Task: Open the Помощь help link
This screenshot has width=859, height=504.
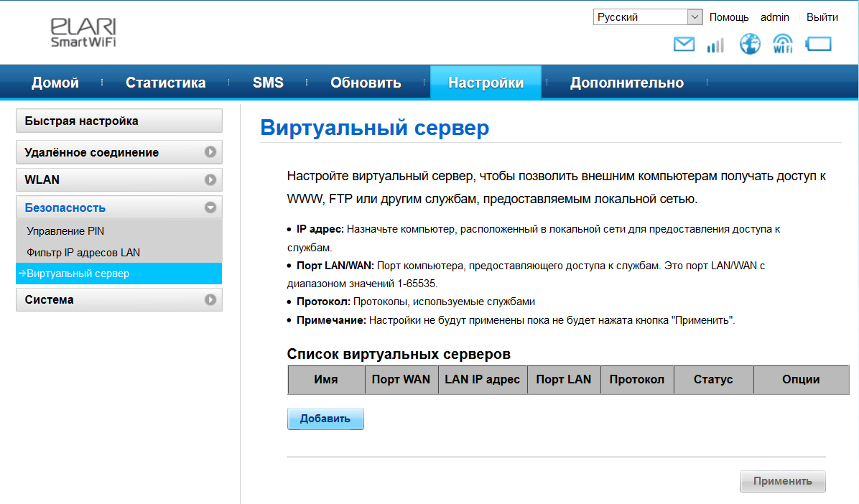Action: 728,17
